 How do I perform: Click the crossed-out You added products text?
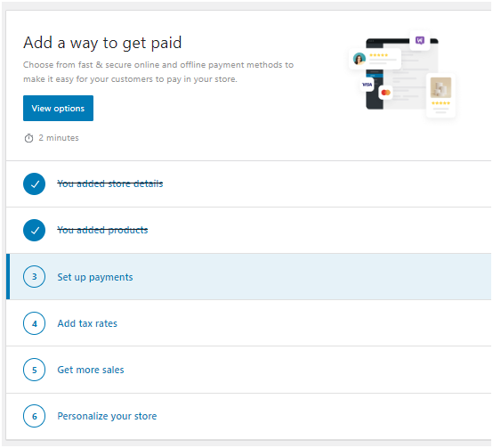102,230
